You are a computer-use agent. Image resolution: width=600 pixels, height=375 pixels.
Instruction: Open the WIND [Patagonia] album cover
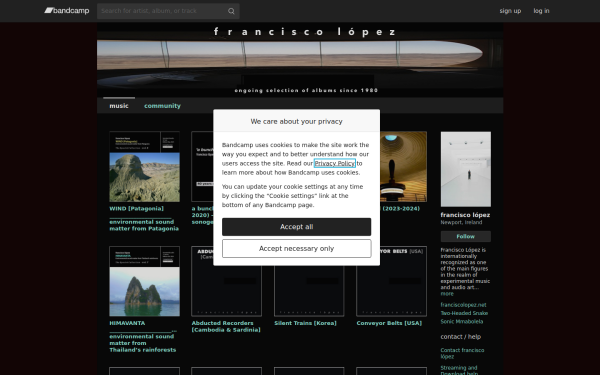[x=144, y=166]
